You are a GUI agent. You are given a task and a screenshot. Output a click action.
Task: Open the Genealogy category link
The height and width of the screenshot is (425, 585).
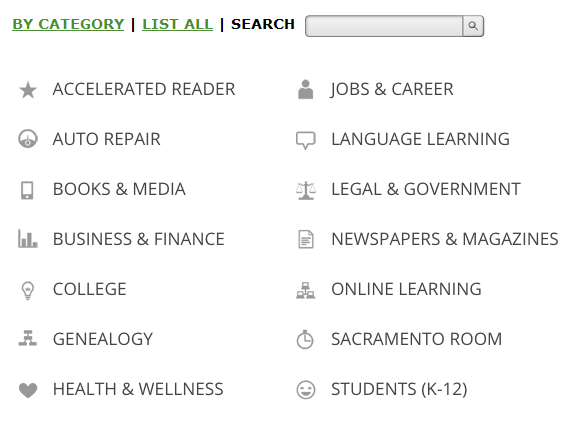[103, 339]
